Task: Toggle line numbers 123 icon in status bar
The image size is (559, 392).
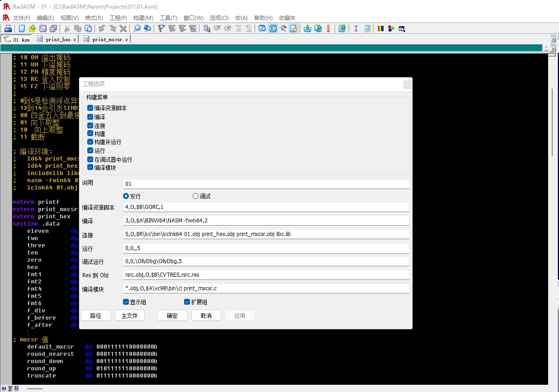Action: point(4,388)
